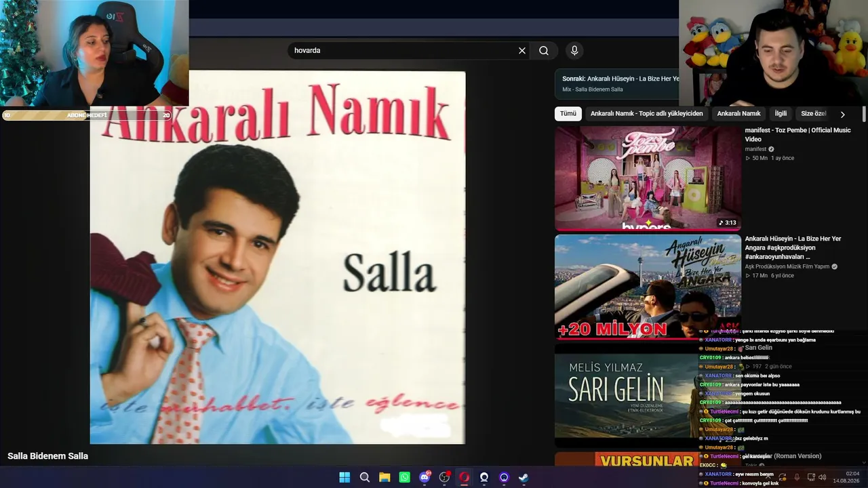
Task: Open 'Sonraki: Ankaralı Hüseyin' up-next panel
Action: (x=617, y=83)
